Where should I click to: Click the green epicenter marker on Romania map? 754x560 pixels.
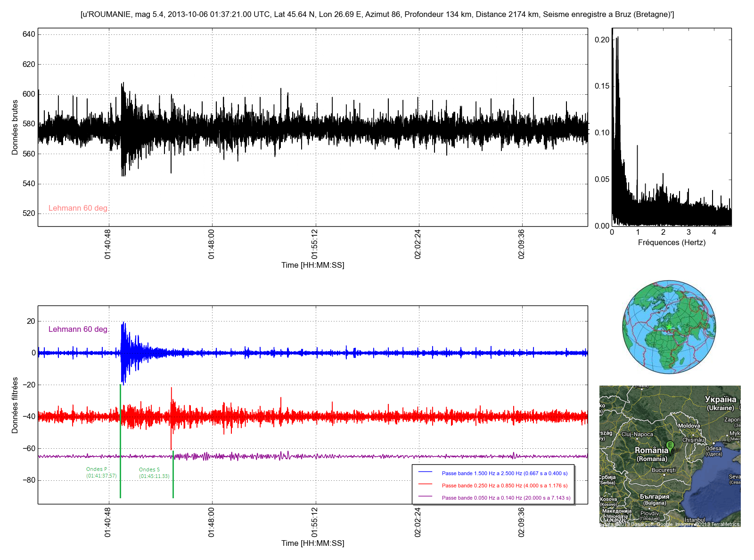click(670, 445)
